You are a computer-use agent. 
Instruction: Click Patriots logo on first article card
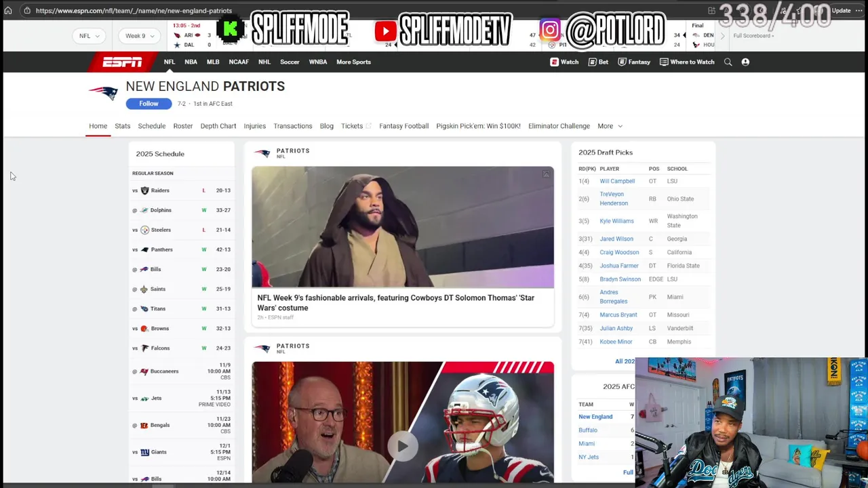pos(262,154)
